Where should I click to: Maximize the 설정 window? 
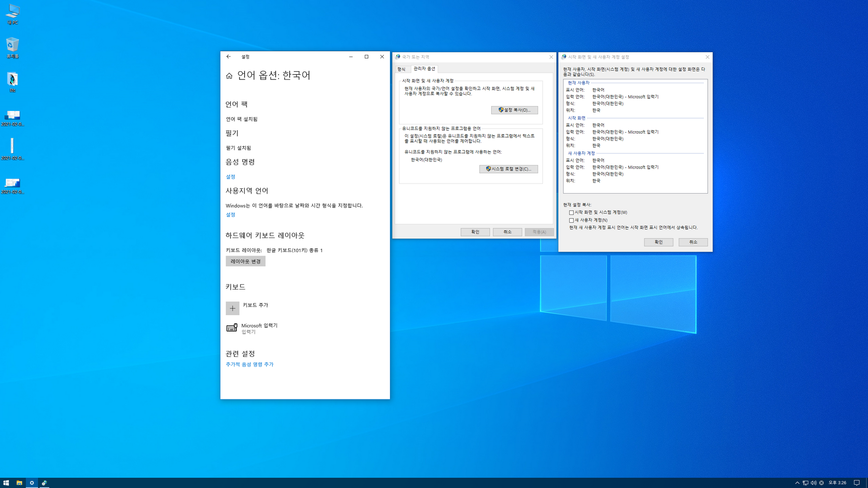[x=367, y=57]
